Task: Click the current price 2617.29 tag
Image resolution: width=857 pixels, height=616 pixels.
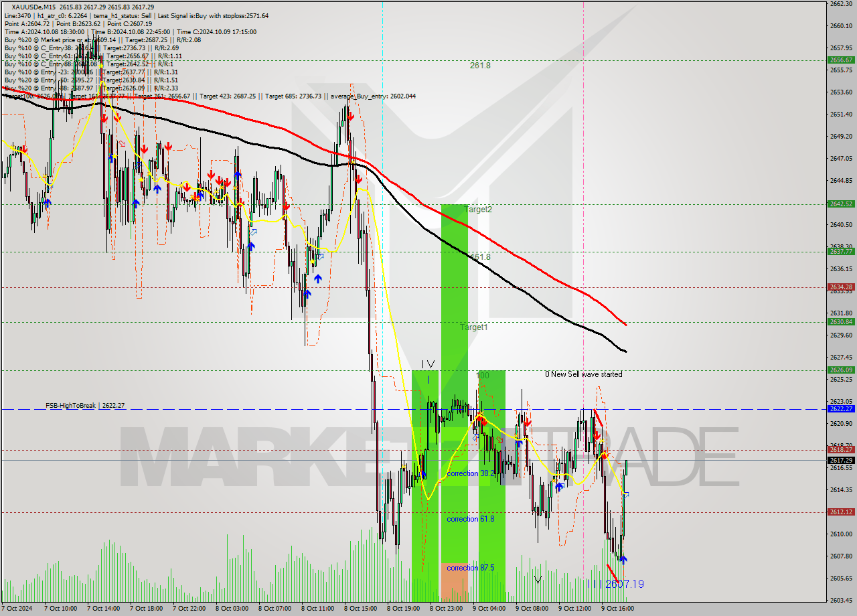Action: pyautogui.click(x=841, y=460)
